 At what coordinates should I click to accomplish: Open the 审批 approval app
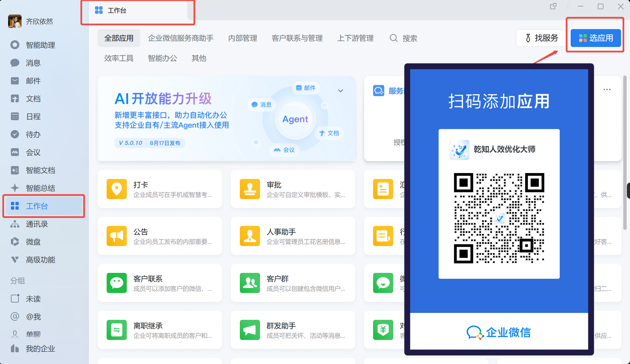tap(293, 189)
